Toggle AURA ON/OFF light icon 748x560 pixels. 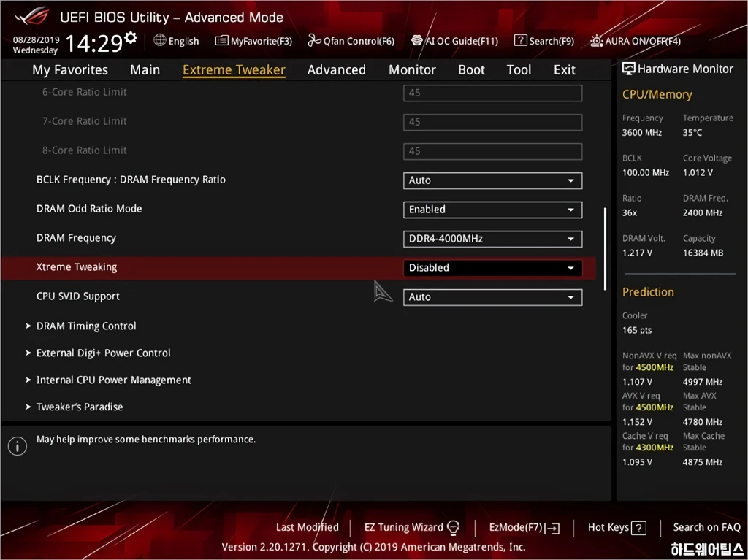click(596, 41)
